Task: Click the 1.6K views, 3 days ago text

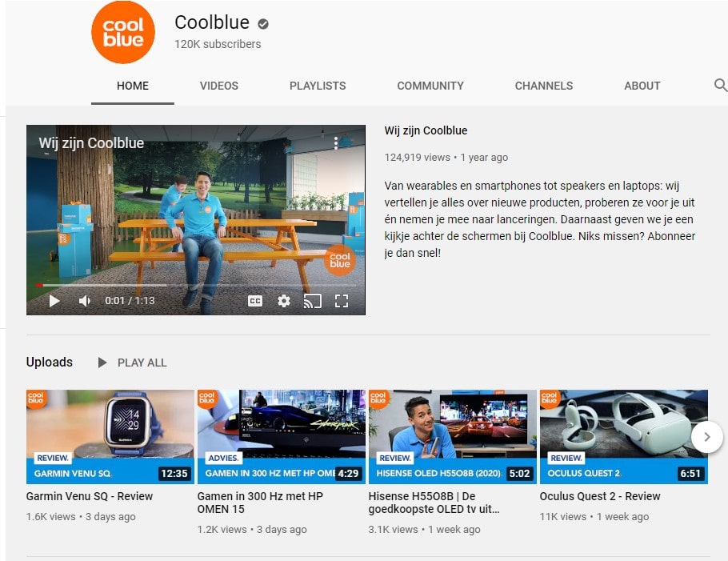Action: click(81, 517)
